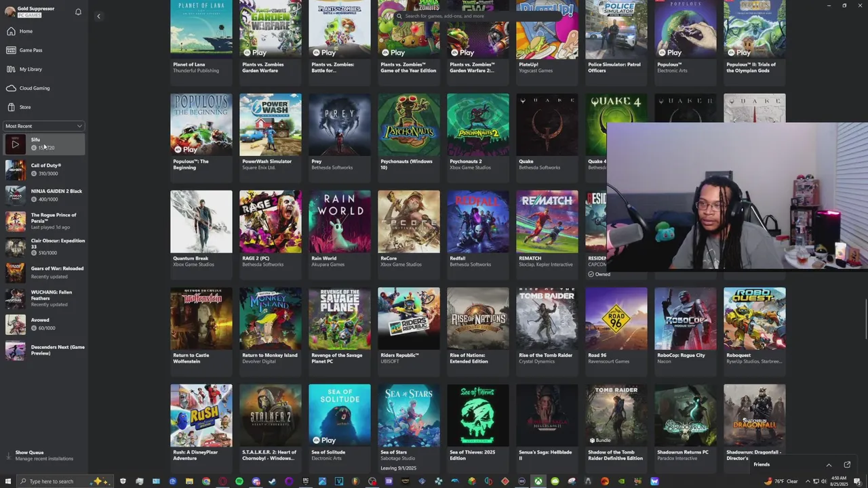Open Spotify from the taskbar

pos(239,481)
